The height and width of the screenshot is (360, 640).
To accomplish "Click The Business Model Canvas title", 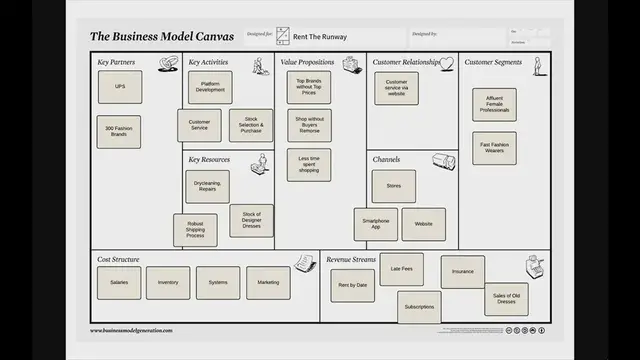I will (x=162, y=36).
